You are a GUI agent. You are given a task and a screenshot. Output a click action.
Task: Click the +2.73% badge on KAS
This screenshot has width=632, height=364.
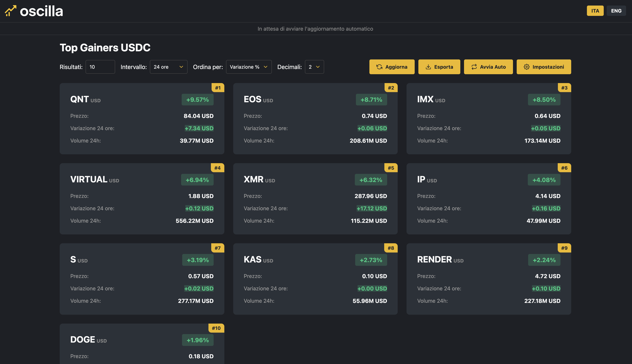[x=371, y=260]
